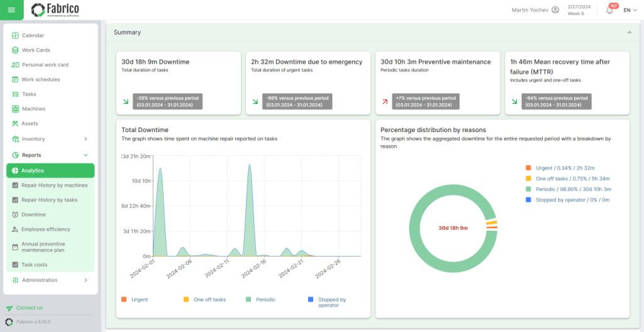The height and width of the screenshot is (332, 644).
Task: Open the EN language dropdown
Action: [630, 10]
